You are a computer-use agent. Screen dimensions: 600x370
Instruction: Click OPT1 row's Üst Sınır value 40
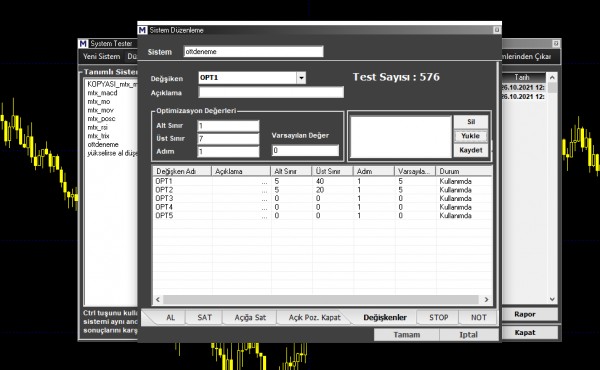[320, 181]
